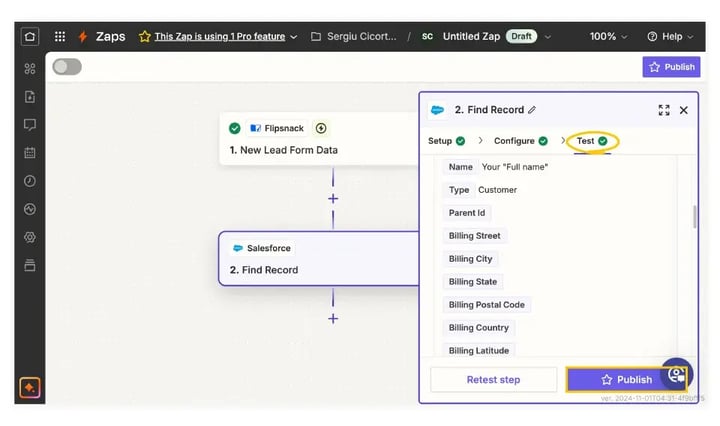Open the settings gear icon in sidebar

tap(30, 237)
